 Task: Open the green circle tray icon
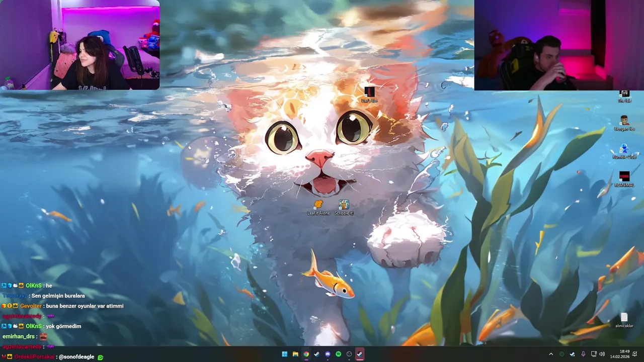click(562, 354)
